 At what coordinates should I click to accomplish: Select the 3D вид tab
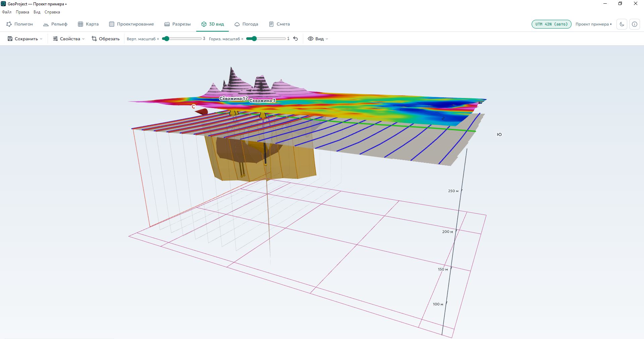tap(213, 24)
